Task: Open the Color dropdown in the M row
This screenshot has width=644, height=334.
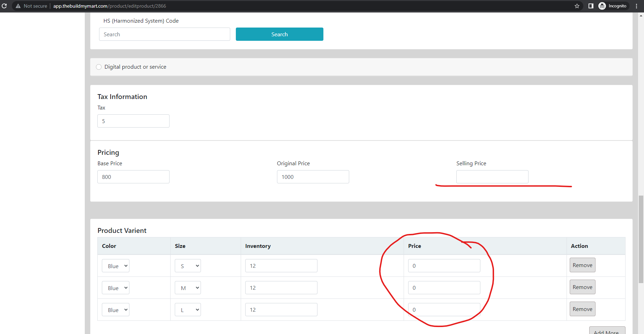Action: coord(115,288)
